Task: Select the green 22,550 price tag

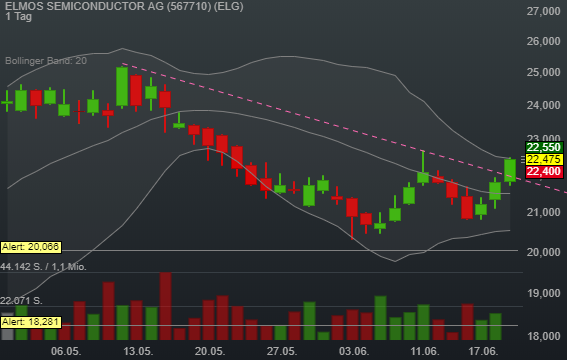Action: point(543,147)
